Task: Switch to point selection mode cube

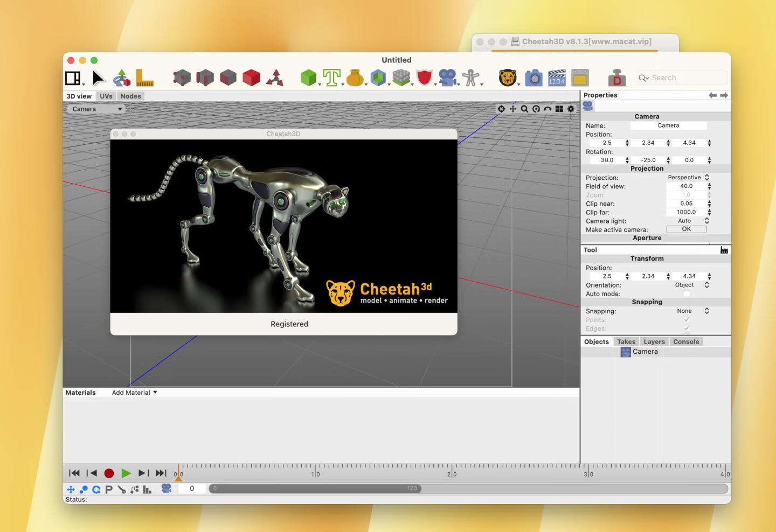Action: 182,78
